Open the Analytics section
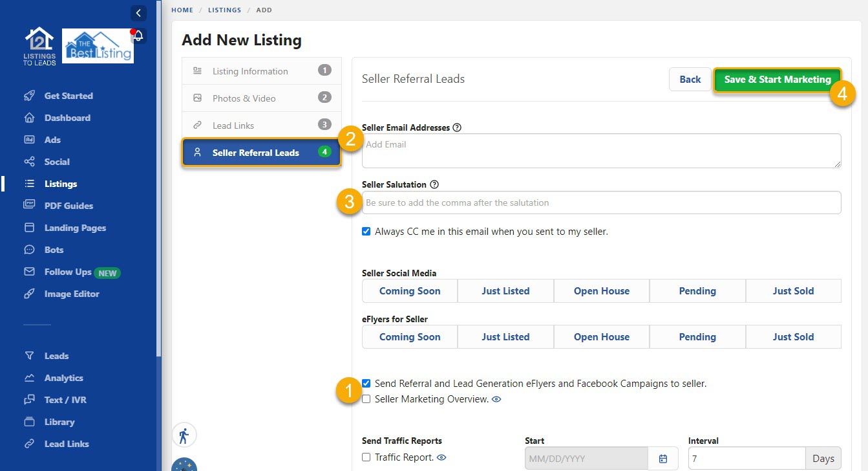Viewport: 868px width, 471px height. coord(63,377)
